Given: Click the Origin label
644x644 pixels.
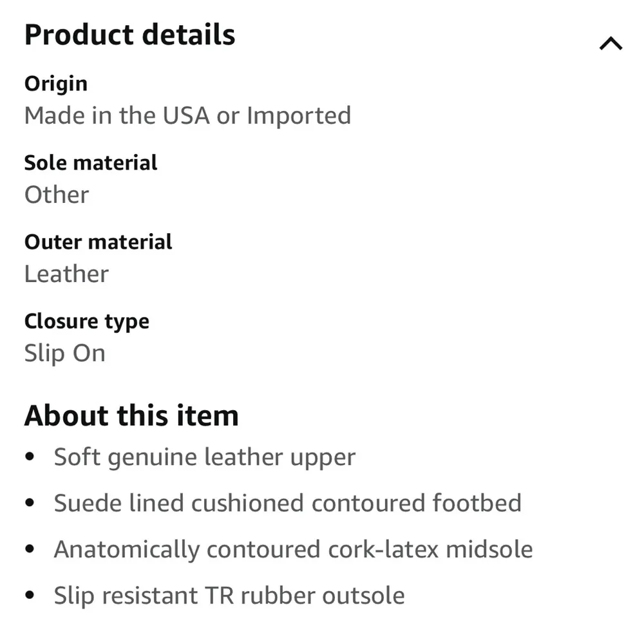Looking at the screenshot, I should coord(55,83).
